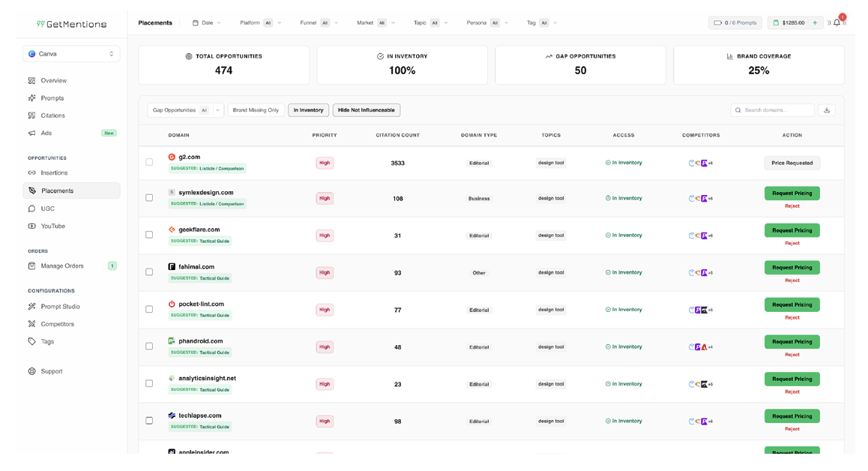Go to Competitors in sidebar

point(58,324)
